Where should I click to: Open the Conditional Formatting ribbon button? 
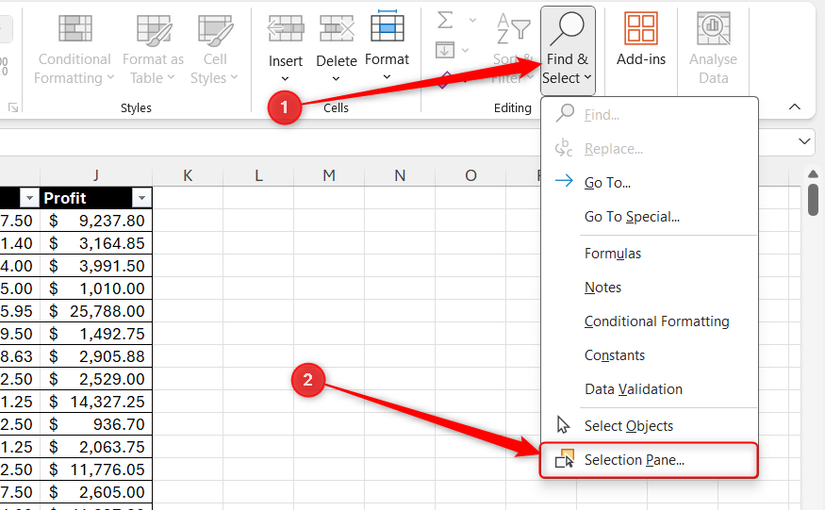[74, 48]
